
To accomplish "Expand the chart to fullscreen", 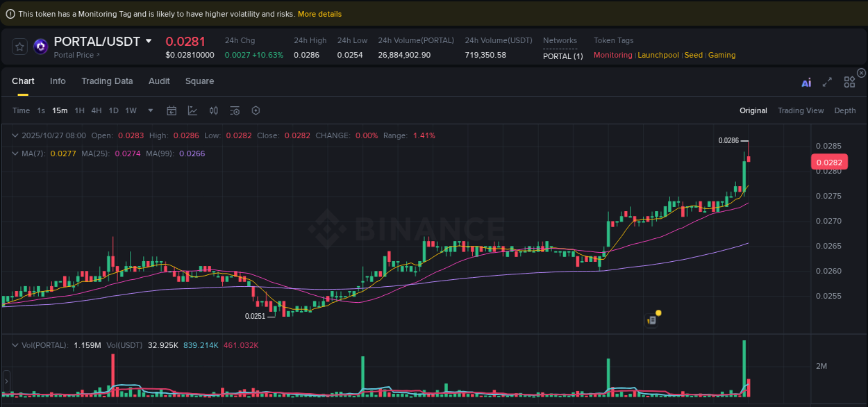I will (827, 81).
